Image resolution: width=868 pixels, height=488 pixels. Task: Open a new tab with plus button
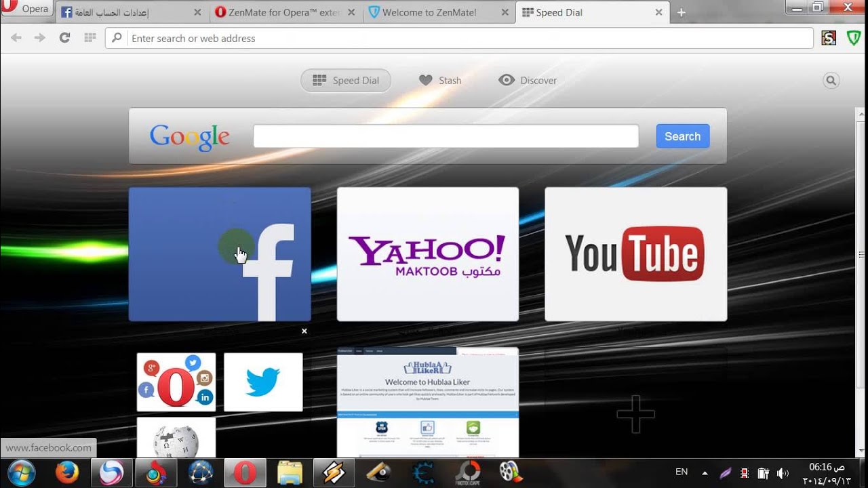[x=682, y=12]
